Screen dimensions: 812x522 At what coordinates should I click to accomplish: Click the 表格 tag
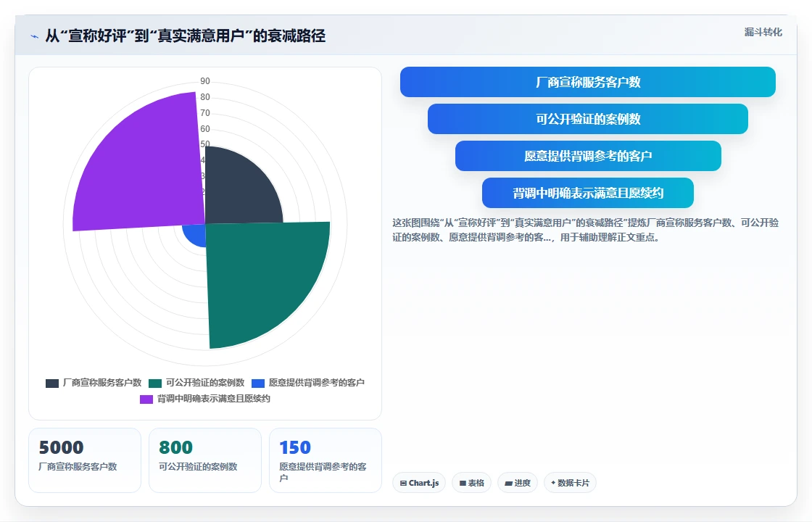coord(471,483)
